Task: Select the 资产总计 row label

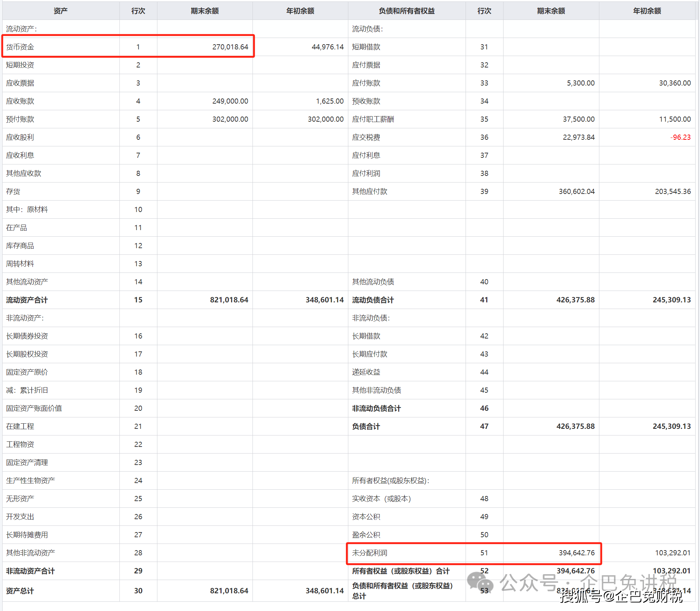Action: (x=20, y=591)
